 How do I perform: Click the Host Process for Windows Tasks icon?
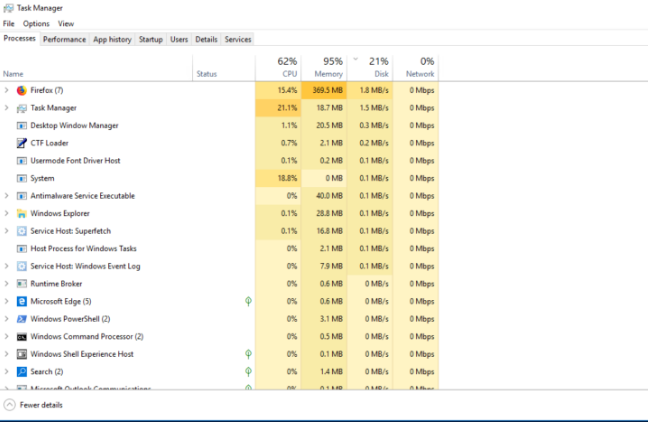click(22, 249)
